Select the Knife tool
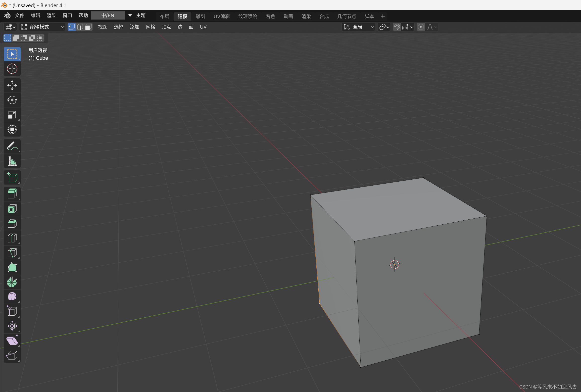Viewport: 581px width, 392px height. pyautogui.click(x=12, y=253)
